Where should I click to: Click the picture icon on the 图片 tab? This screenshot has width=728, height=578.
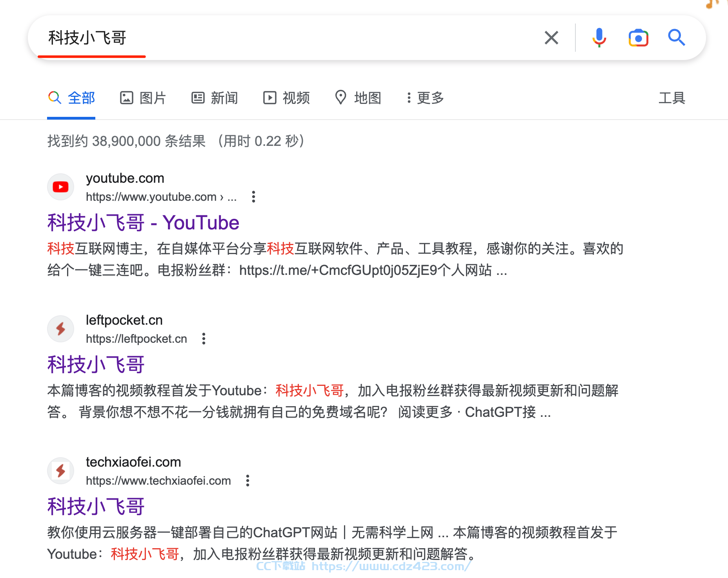tap(126, 98)
